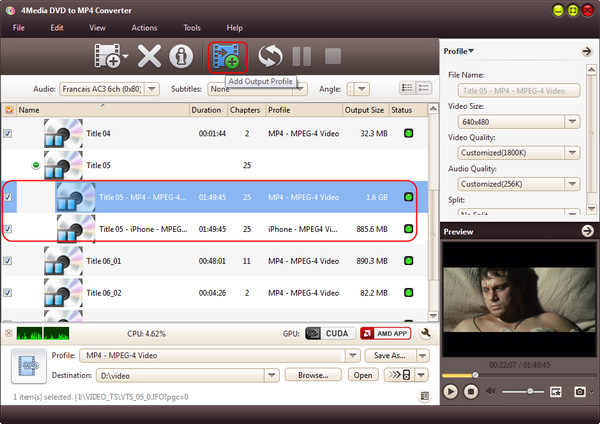600x424 pixels.
Task: Open the Actions menu
Action: pyautogui.click(x=144, y=27)
